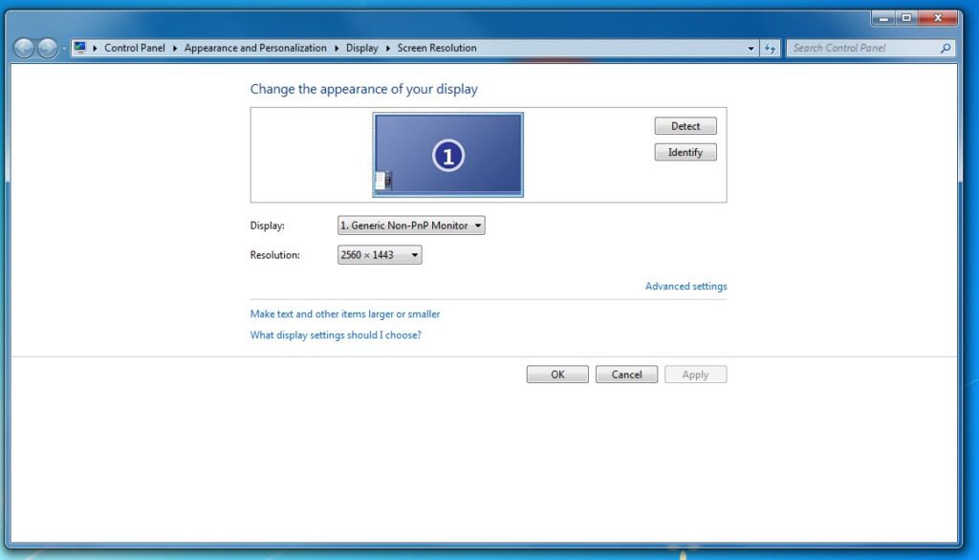Click the Cancel button
This screenshot has height=560, width=979.
pos(626,375)
